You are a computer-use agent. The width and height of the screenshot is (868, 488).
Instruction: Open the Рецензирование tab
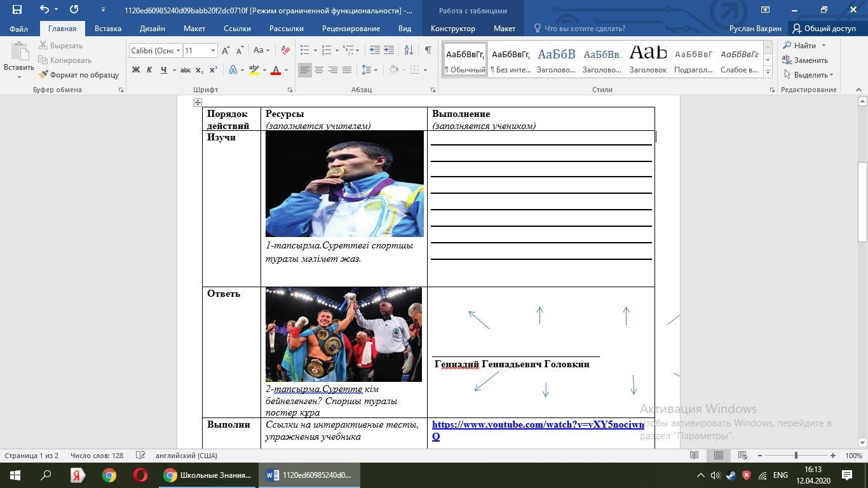351,29
